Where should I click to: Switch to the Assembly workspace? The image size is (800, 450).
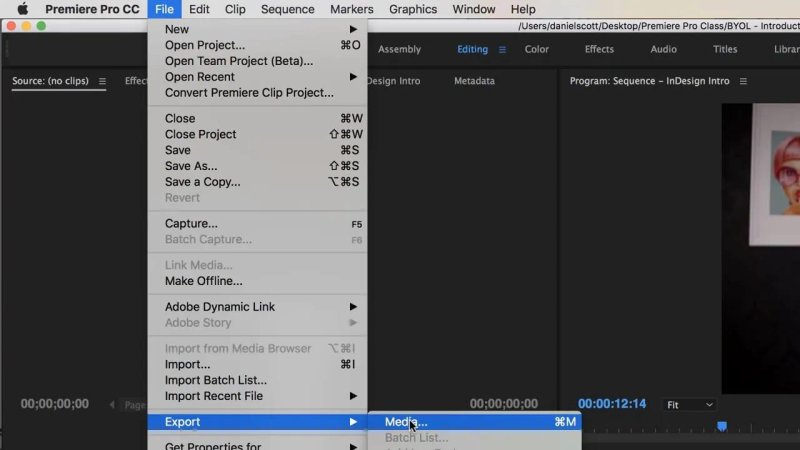399,49
